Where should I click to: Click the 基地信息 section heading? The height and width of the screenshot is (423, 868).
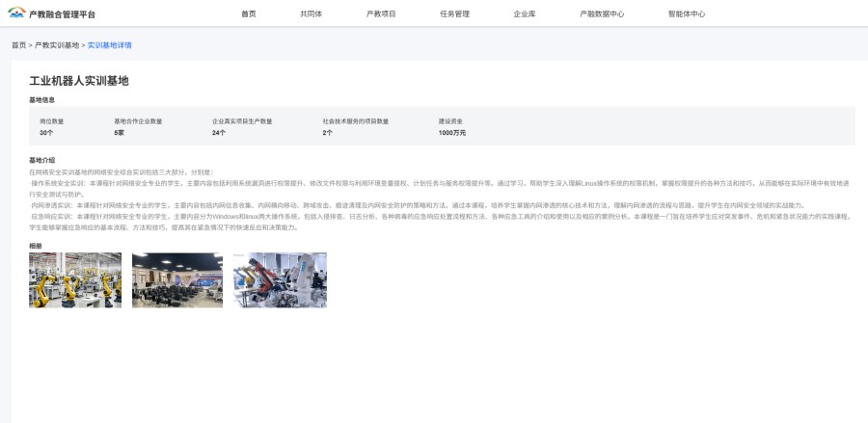tap(42, 100)
